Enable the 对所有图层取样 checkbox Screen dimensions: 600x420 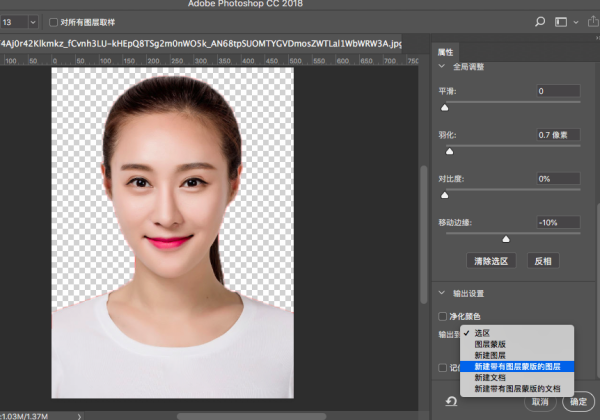point(54,22)
